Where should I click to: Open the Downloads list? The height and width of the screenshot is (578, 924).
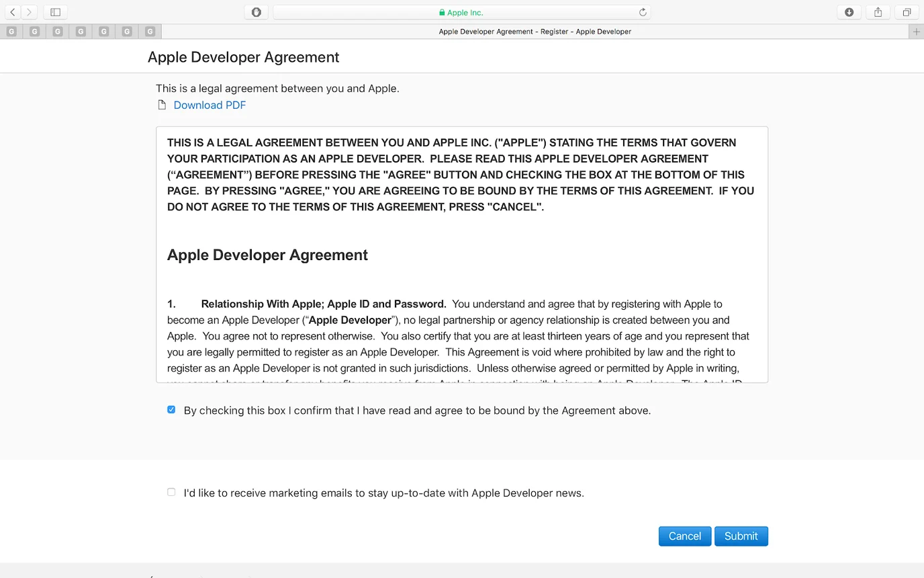[x=848, y=11]
